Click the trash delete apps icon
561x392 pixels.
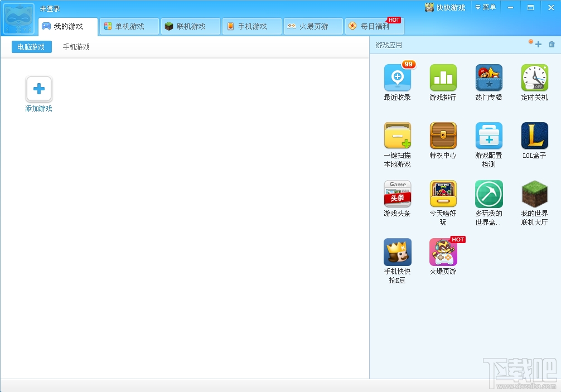point(552,45)
